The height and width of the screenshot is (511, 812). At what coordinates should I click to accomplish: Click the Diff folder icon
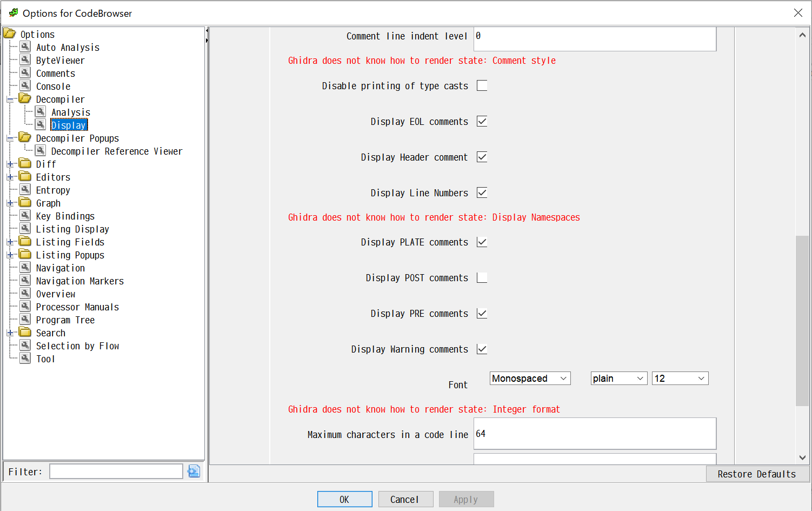pos(25,163)
